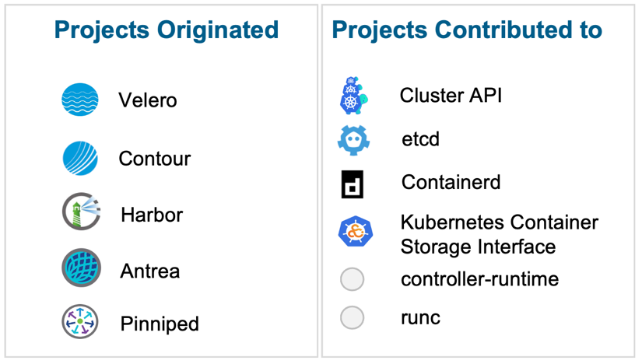Screen dimensions: 642x364
Task: Click the Antrea grid globe icon
Action: [81, 269]
